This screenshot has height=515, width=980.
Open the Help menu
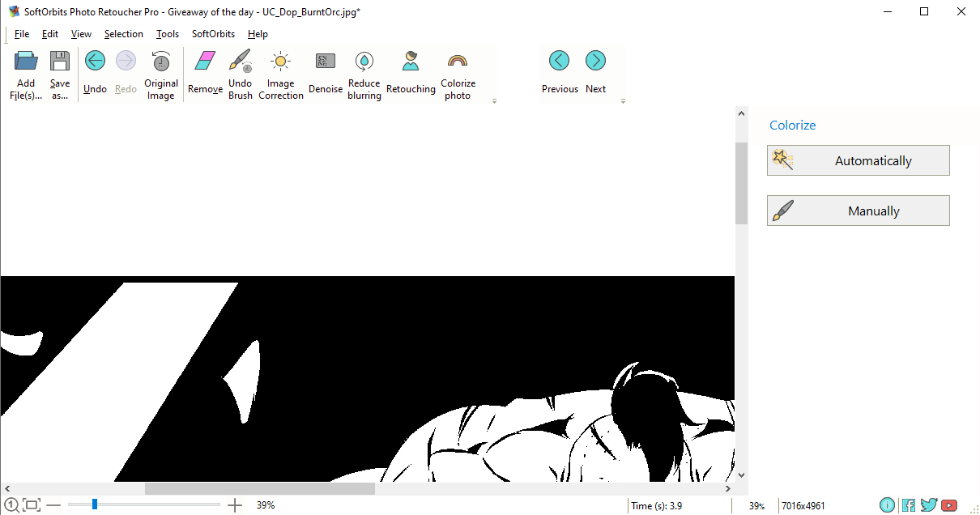pyautogui.click(x=258, y=34)
